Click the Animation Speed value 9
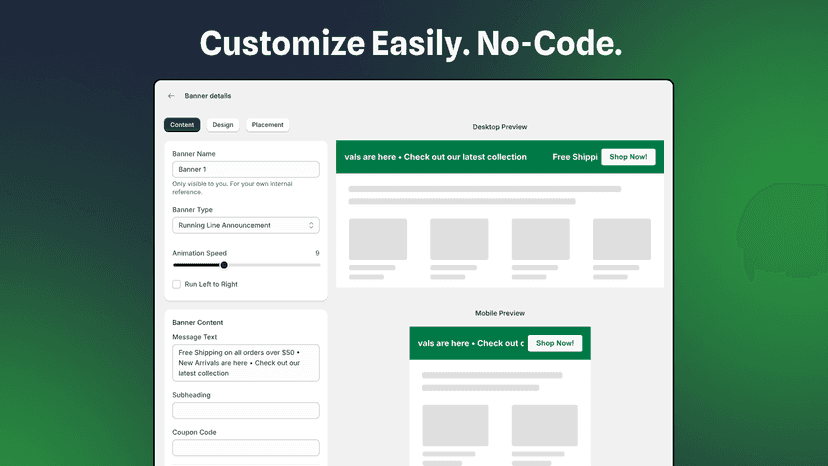The width and height of the screenshot is (828, 466). tap(317, 253)
